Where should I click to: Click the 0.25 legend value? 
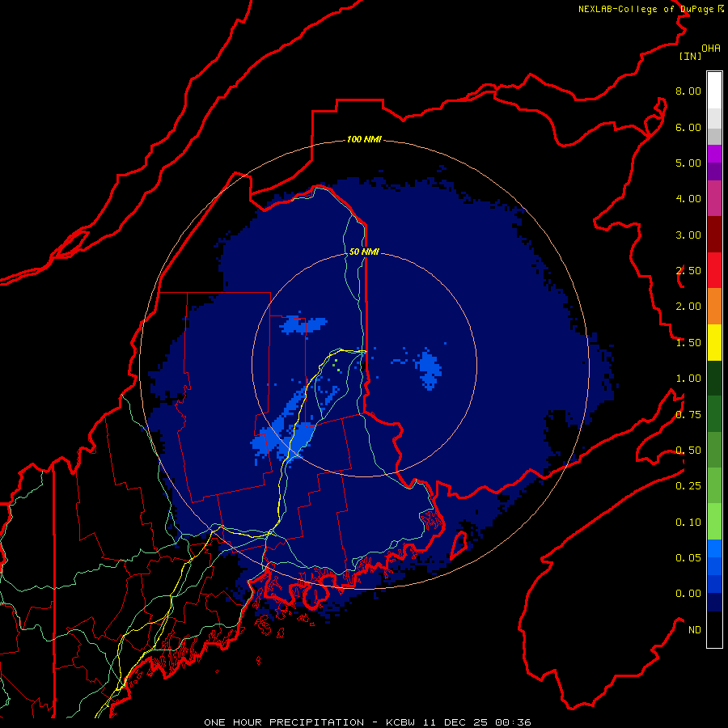pyautogui.click(x=688, y=486)
